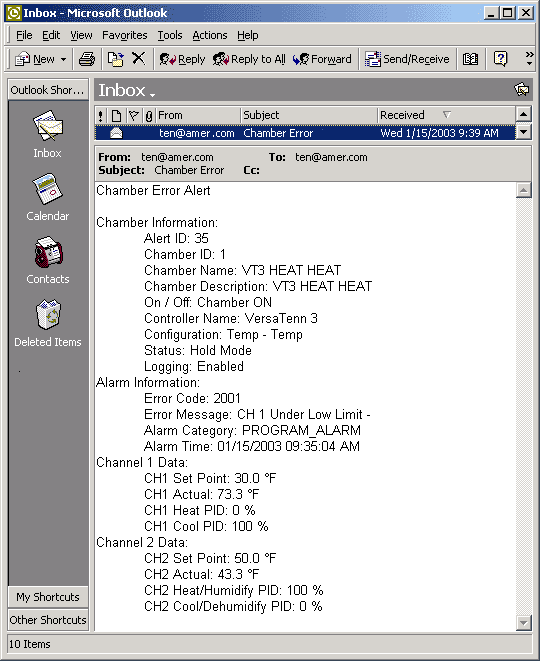
Task: Open the File menu
Action: click(x=24, y=35)
